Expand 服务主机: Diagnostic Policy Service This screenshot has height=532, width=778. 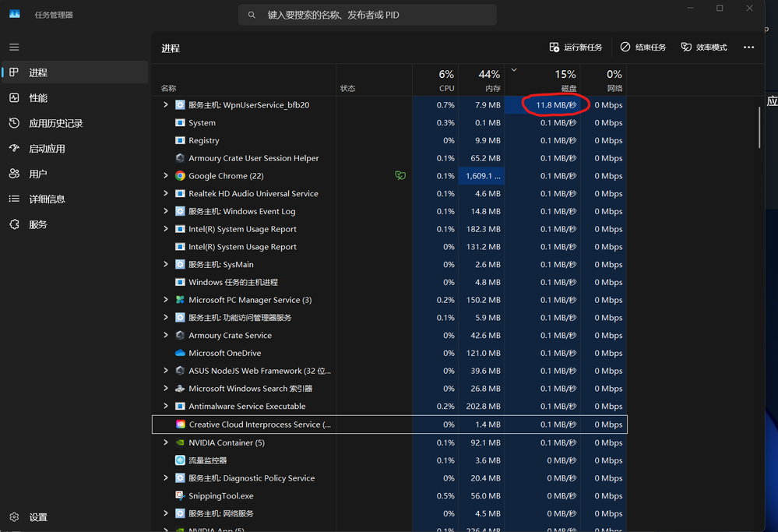[x=166, y=478]
